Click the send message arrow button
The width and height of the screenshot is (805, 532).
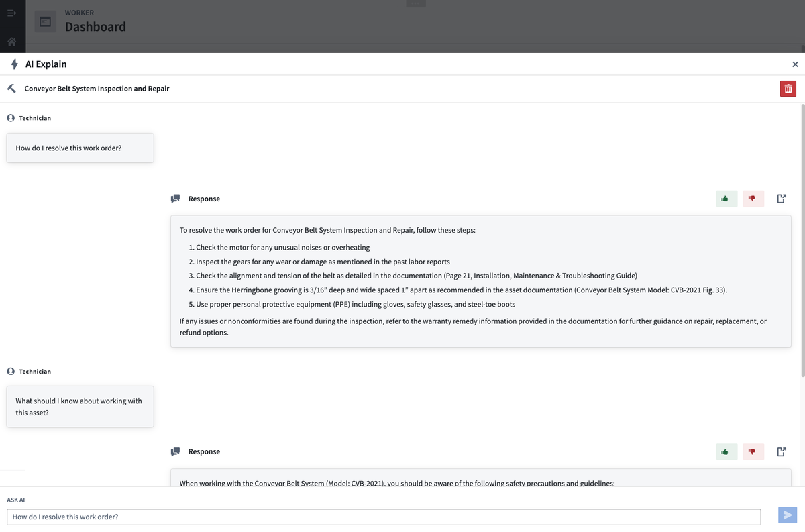pos(787,515)
